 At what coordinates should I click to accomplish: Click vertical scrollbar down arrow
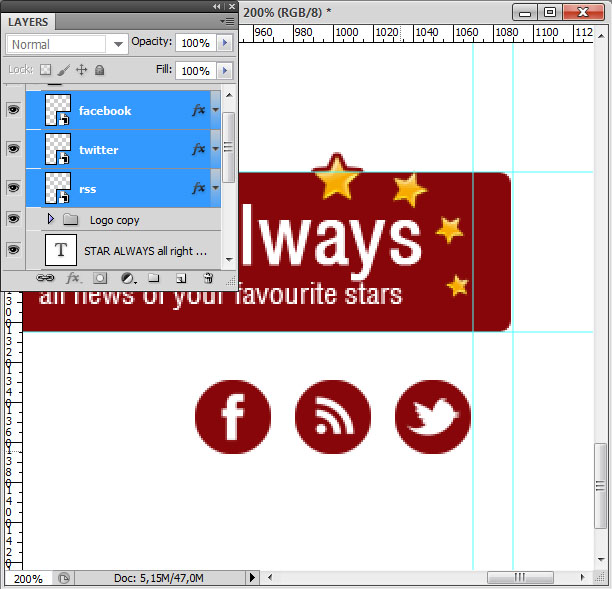point(601,560)
